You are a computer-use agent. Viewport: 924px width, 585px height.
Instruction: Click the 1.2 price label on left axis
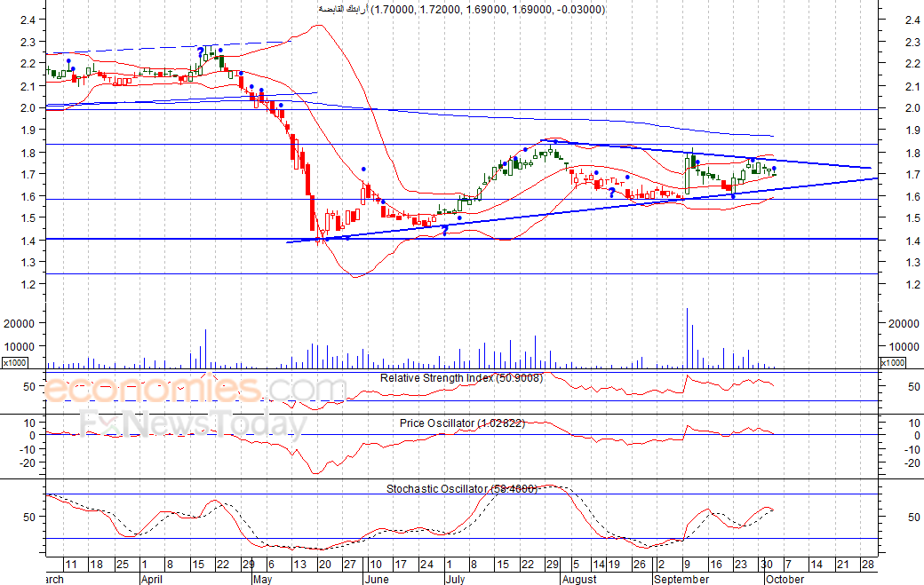point(28,284)
